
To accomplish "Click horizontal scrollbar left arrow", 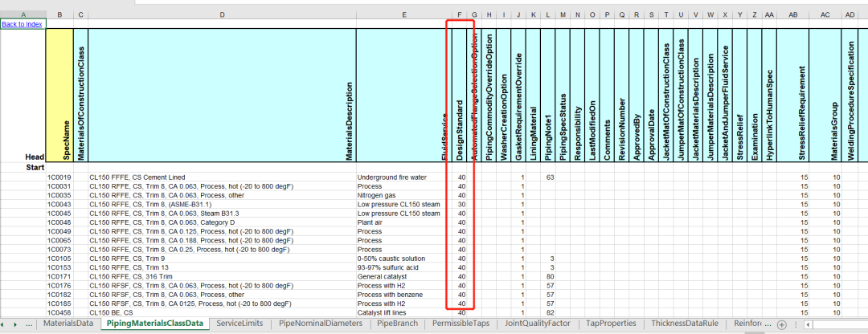I will [x=809, y=324].
